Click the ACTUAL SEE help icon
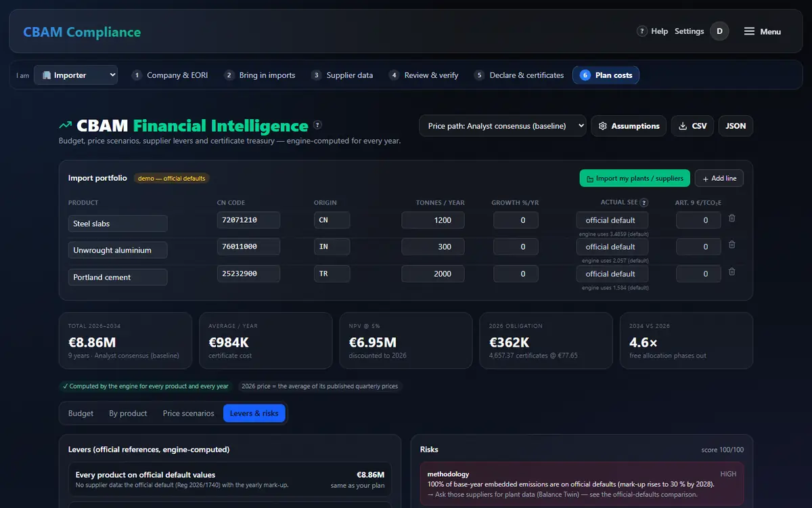This screenshot has height=508, width=812. pyautogui.click(x=644, y=203)
